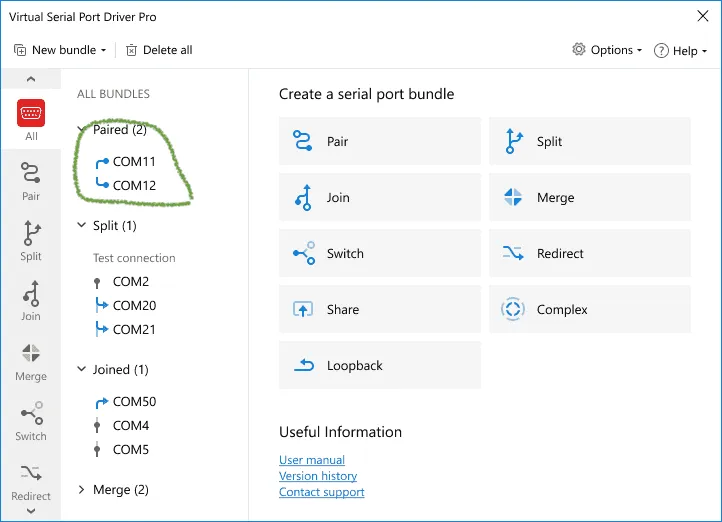
Task: Collapse the Split (1) group
Action: pyautogui.click(x=82, y=226)
